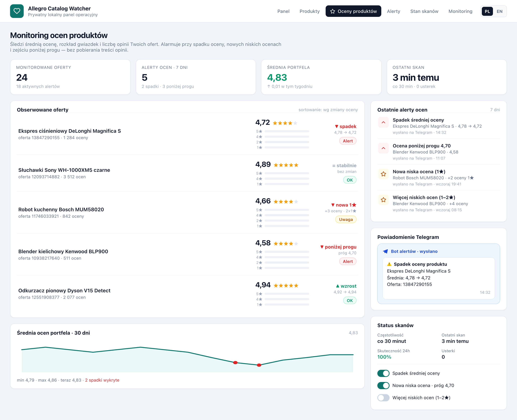
Task: Click OK badge for Sony WH-1000XM5
Action: (350, 180)
